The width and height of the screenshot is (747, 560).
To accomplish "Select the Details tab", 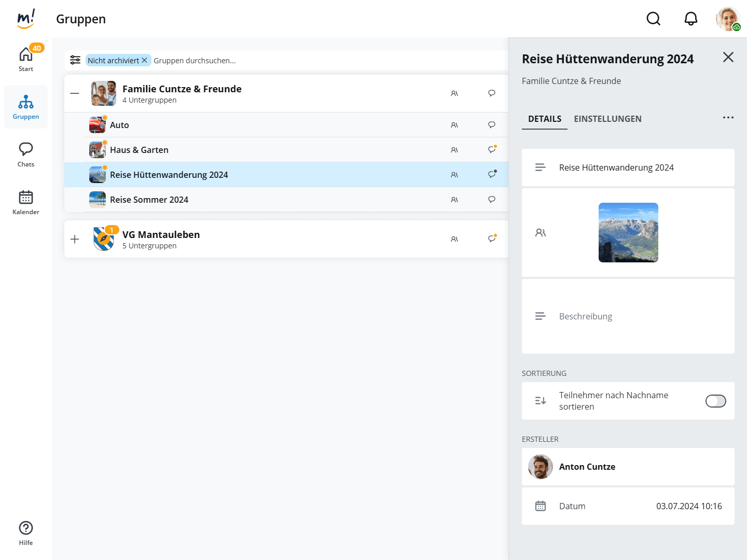I will pos(544,119).
